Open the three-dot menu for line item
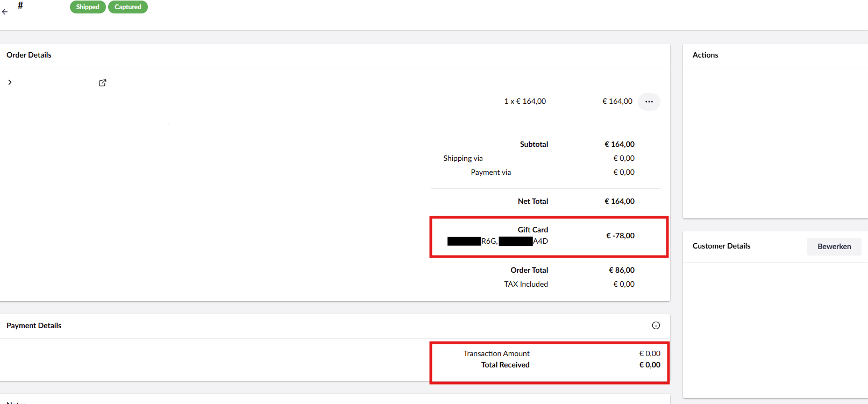Image resolution: width=868 pixels, height=404 pixels. [649, 102]
